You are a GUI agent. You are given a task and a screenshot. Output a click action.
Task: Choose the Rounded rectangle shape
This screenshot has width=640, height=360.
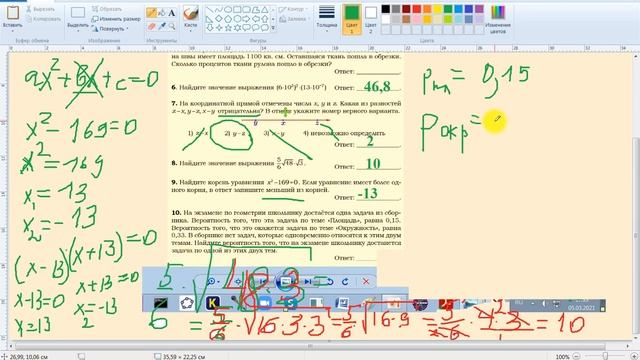247,9
